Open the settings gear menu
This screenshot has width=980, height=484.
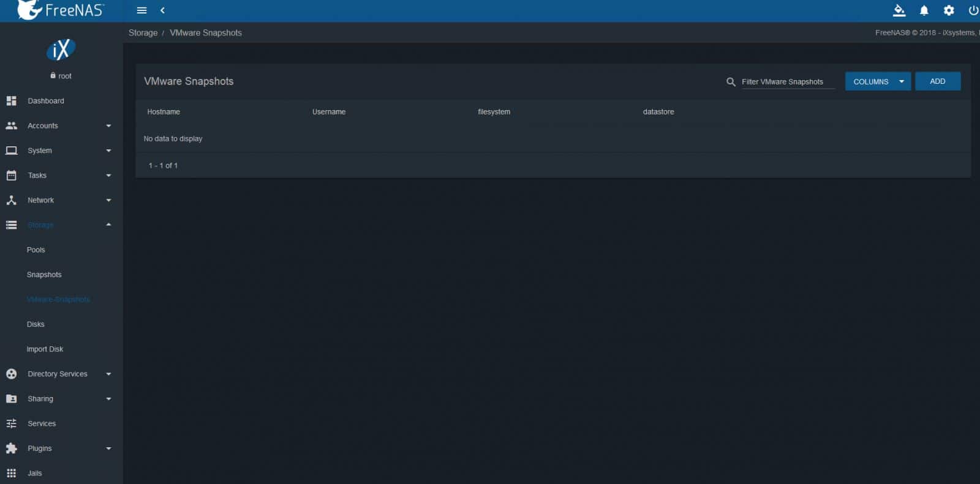tap(949, 10)
